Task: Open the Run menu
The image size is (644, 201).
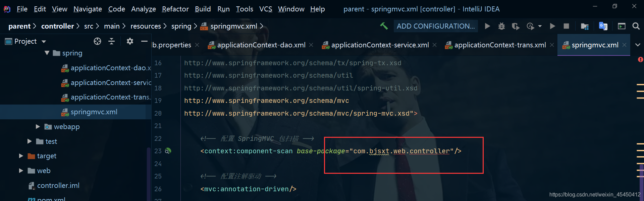Action: pyautogui.click(x=223, y=9)
